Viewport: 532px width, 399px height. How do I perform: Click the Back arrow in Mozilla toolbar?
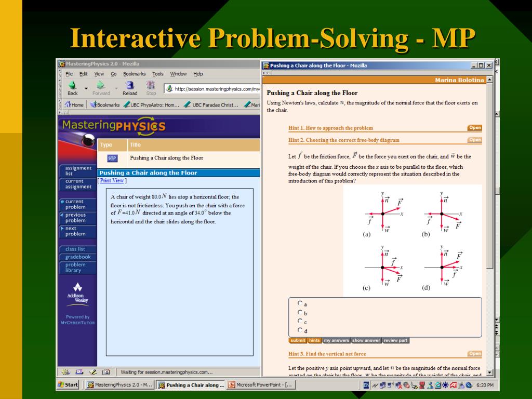point(72,85)
